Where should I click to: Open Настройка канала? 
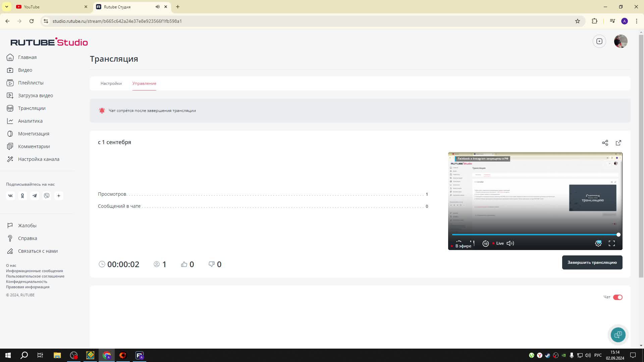(x=33, y=159)
